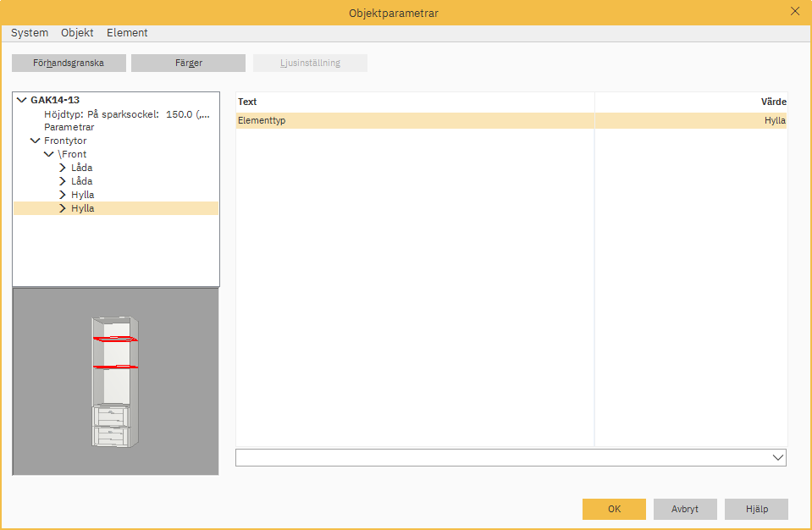Viewport: 812px width, 530px height.
Task: Collapse the Frontytor branch
Action: (x=35, y=140)
